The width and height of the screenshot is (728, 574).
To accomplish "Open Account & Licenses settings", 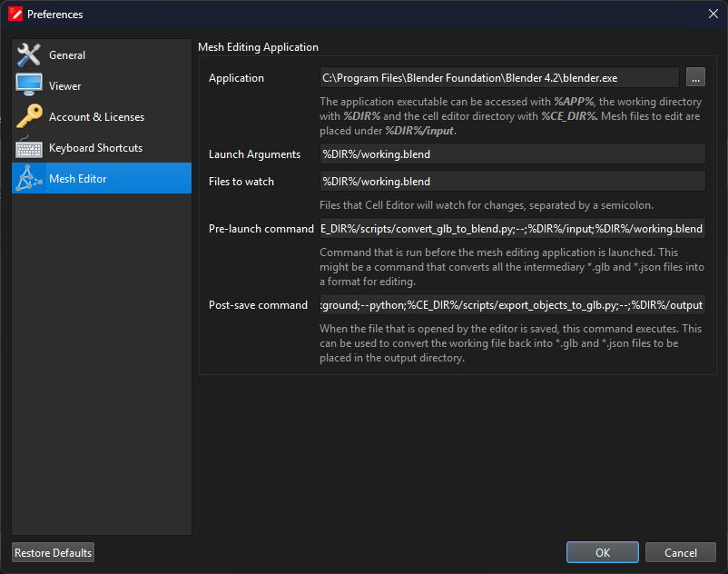I will point(102,116).
